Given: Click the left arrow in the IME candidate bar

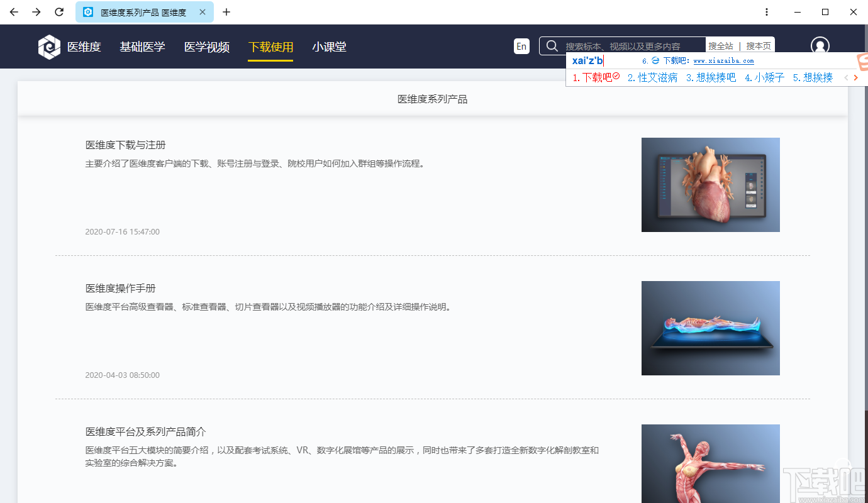Looking at the screenshot, I should [845, 77].
